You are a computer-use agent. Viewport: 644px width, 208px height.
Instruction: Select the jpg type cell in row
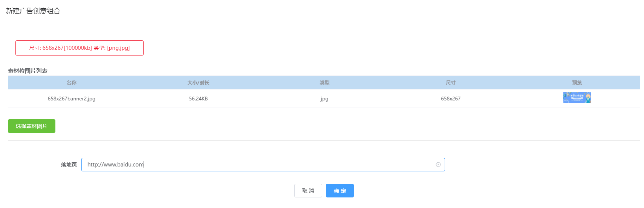click(x=324, y=99)
